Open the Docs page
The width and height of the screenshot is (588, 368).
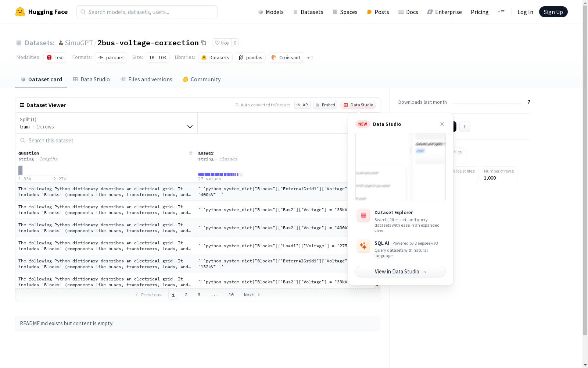coord(408,12)
